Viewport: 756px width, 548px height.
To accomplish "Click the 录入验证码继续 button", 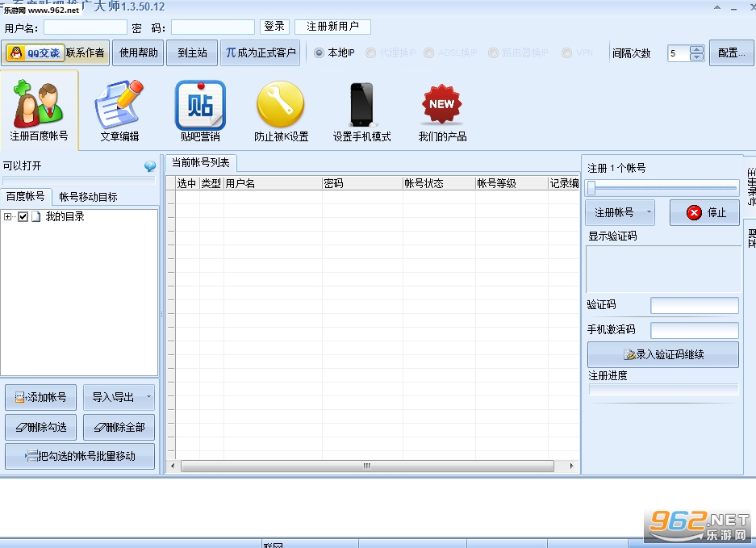I will click(x=663, y=354).
